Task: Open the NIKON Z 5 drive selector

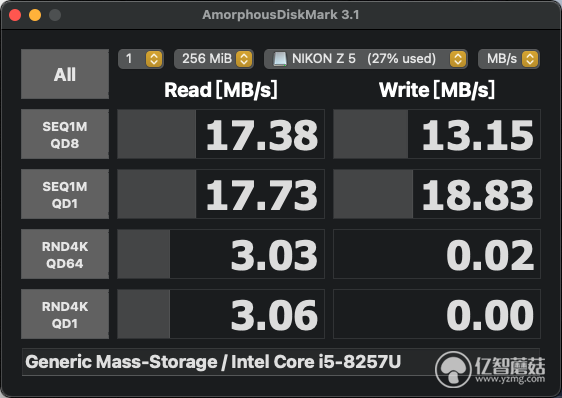Action: click(x=366, y=59)
